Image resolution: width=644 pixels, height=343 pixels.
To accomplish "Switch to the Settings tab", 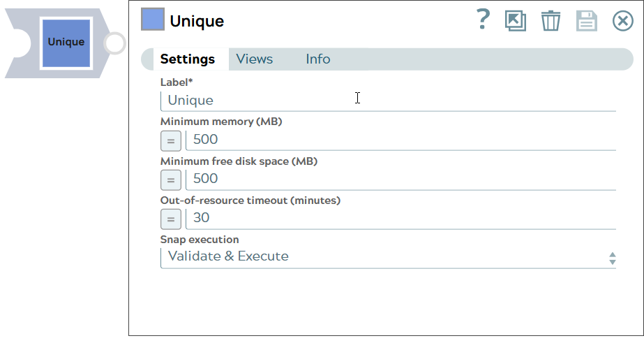I will point(187,59).
